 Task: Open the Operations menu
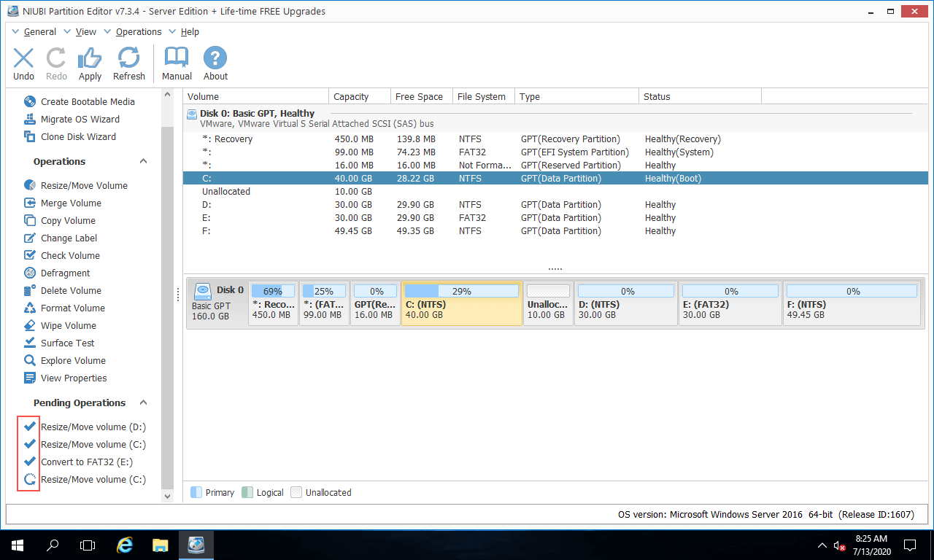tap(138, 32)
